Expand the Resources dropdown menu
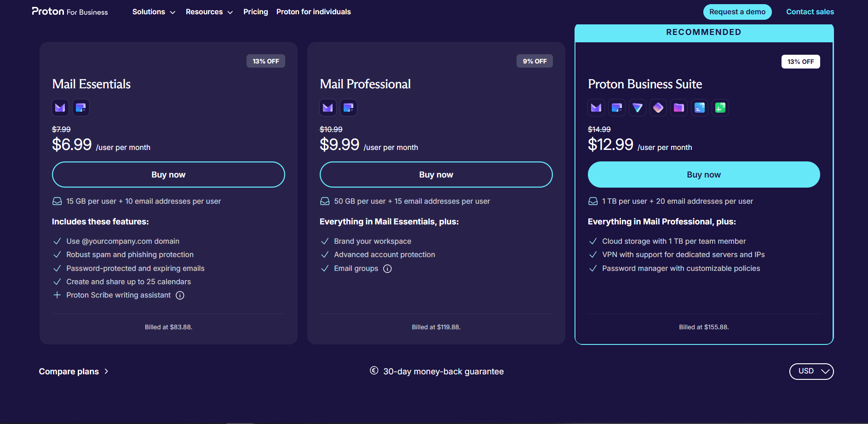 pyautogui.click(x=209, y=12)
